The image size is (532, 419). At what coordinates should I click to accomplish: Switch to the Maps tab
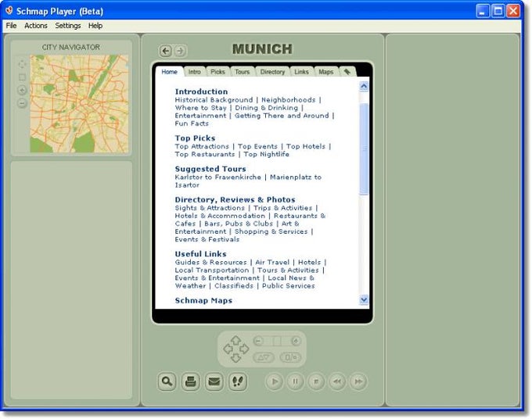pos(326,72)
